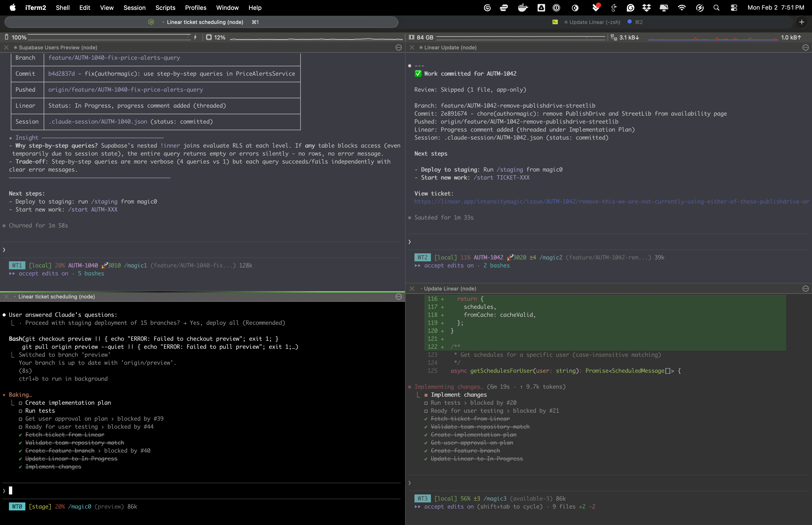
Task: Open session options for Supabase Users Preview pane
Action: (x=399, y=47)
